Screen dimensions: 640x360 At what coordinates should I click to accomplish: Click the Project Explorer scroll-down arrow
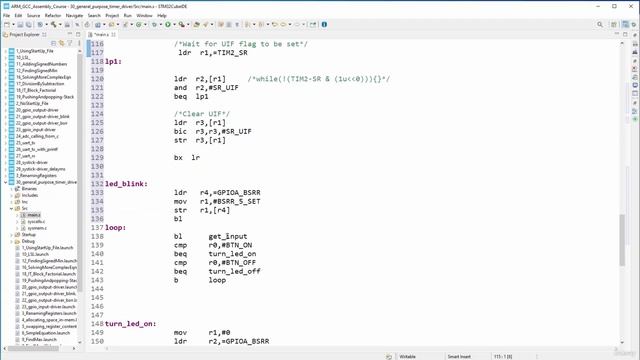[x=79, y=342]
